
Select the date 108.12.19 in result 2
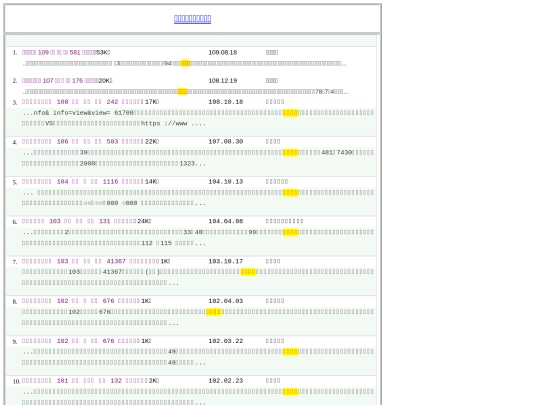coord(222,81)
